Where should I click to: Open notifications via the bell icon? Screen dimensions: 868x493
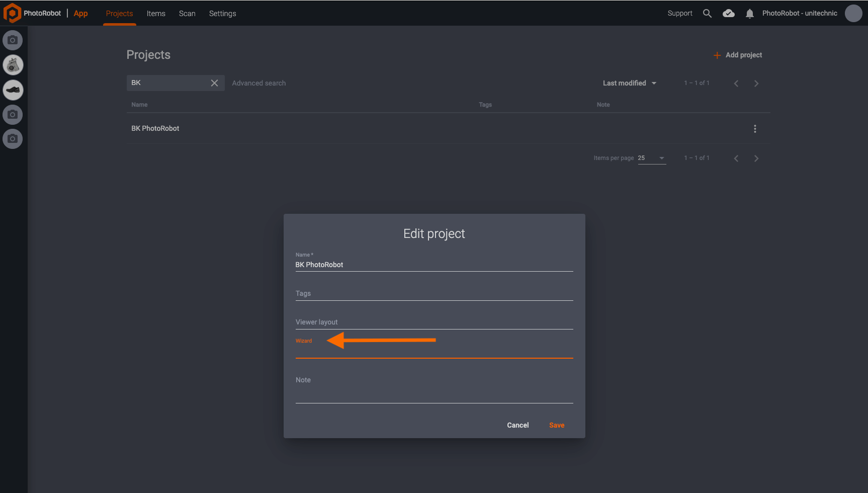(x=749, y=14)
